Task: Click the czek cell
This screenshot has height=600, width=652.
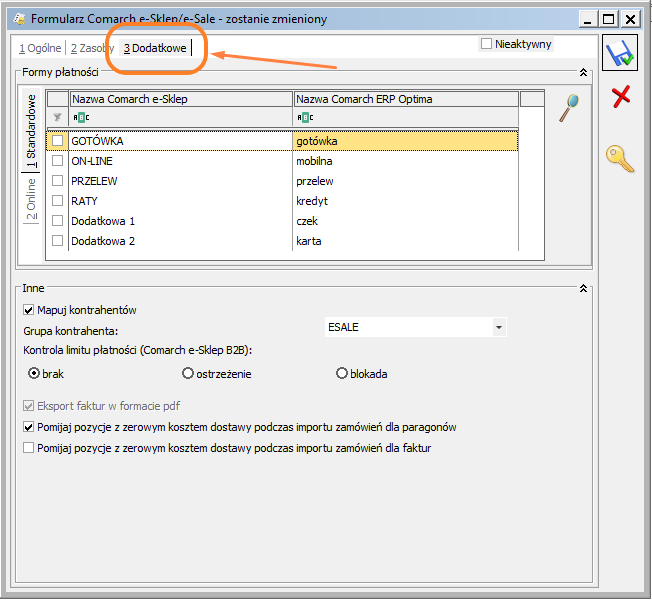Action: (x=405, y=221)
